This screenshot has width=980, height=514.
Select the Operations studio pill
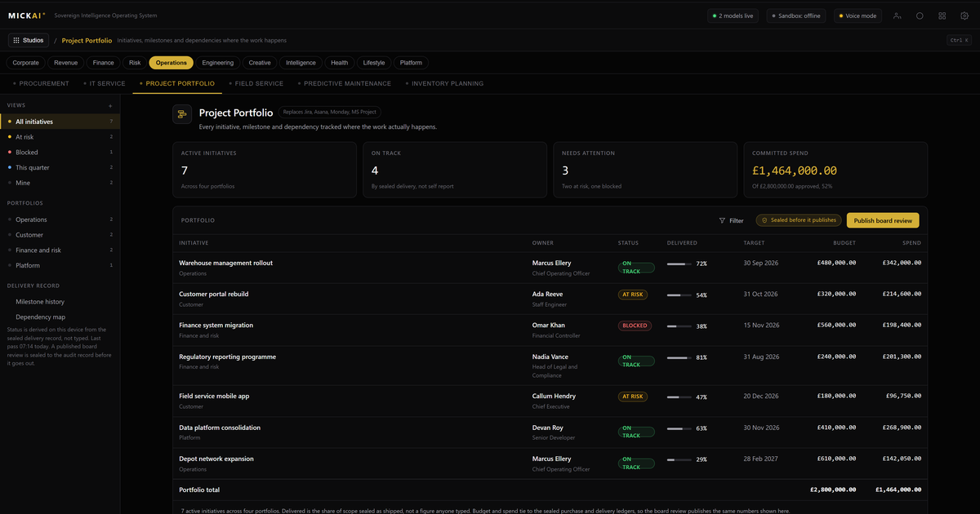click(x=171, y=63)
